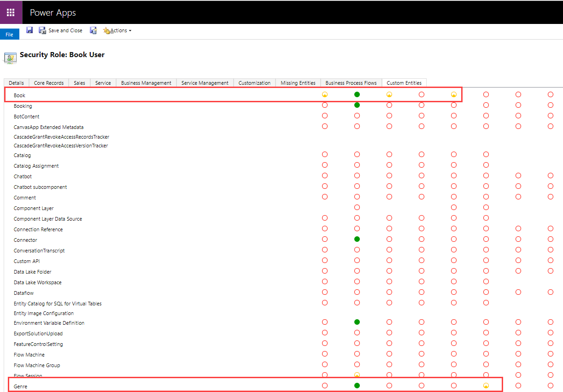Image resolution: width=563 pixels, height=392 pixels.
Task: Click the Save floppy disk icon
Action: [29, 30]
